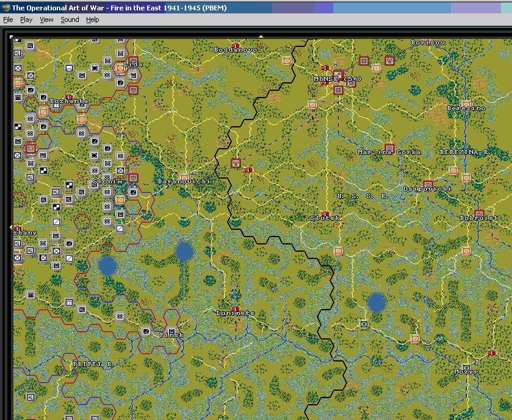The height and width of the screenshot is (420, 512).
Task: Select the dark red triangle unit below Borisov
Action: [389, 60]
